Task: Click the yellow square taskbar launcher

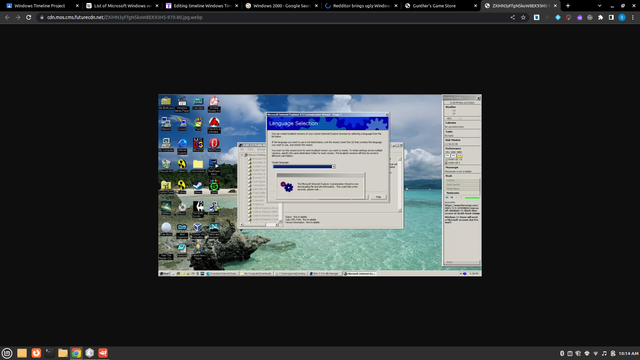Action: coord(22,353)
